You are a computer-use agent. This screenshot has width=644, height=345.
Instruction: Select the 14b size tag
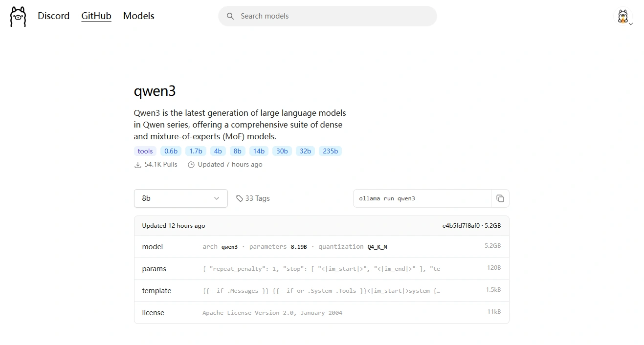click(259, 151)
